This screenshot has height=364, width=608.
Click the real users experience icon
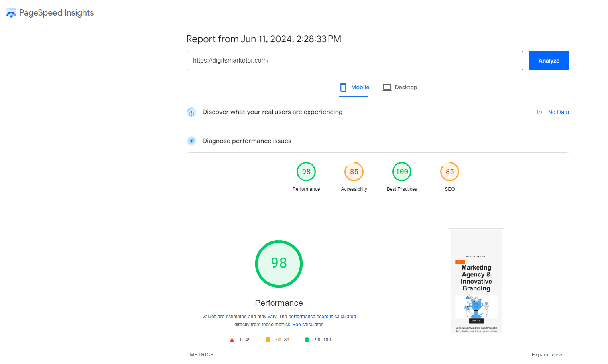(191, 112)
